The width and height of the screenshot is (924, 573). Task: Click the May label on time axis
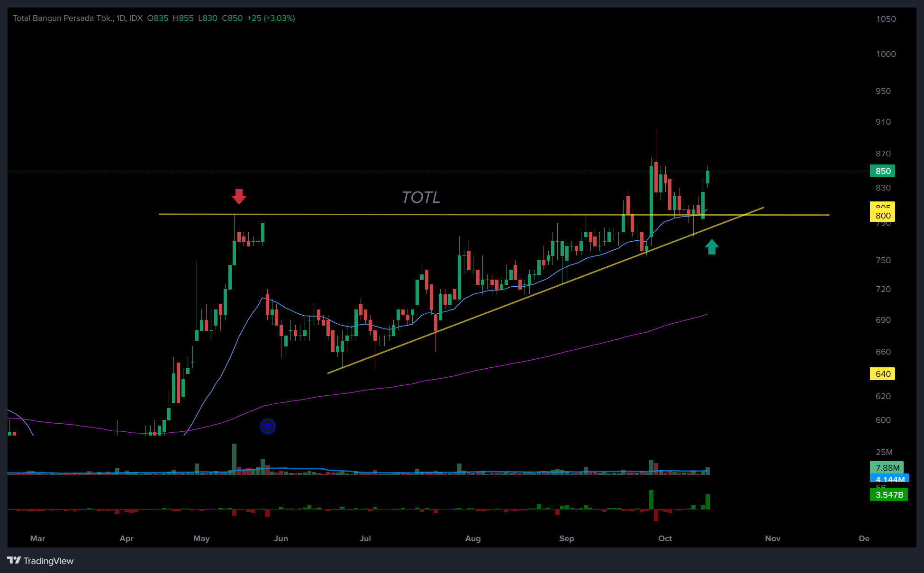click(201, 538)
